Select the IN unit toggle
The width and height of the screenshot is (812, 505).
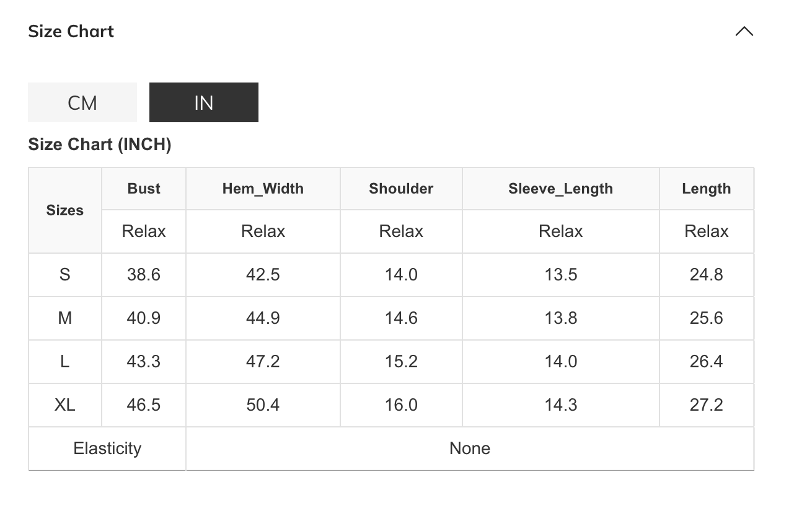(x=203, y=102)
